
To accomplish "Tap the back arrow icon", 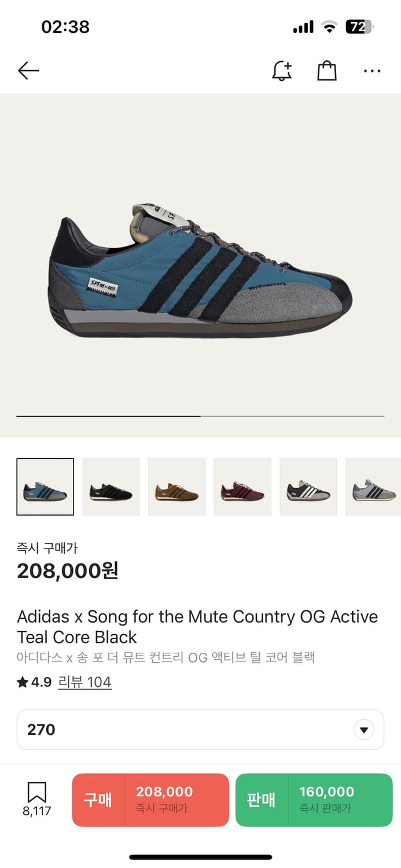I will click(x=28, y=71).
